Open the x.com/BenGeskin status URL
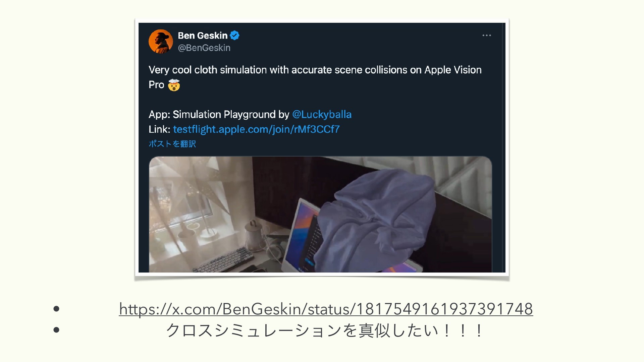 pos(326,309)
